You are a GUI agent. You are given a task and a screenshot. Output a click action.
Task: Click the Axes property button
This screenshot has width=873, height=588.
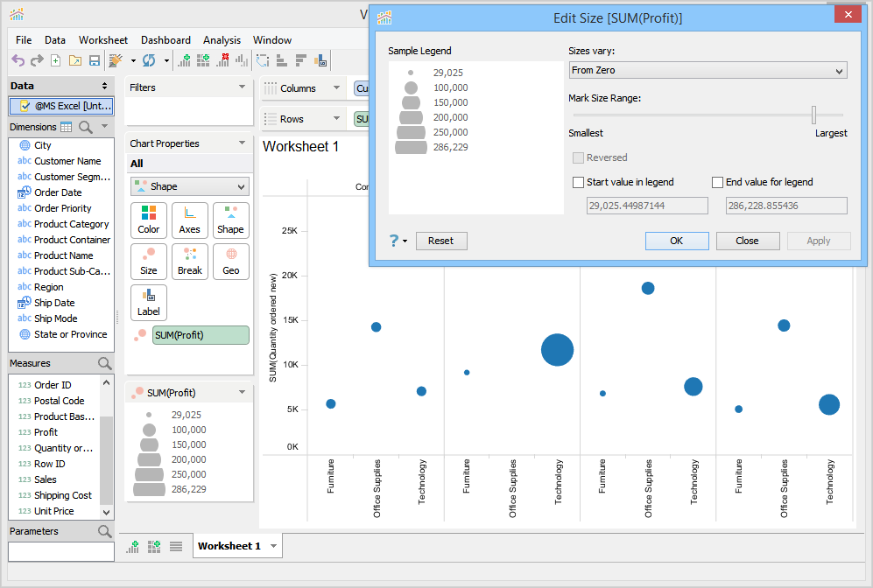click(x=190, y=220)
